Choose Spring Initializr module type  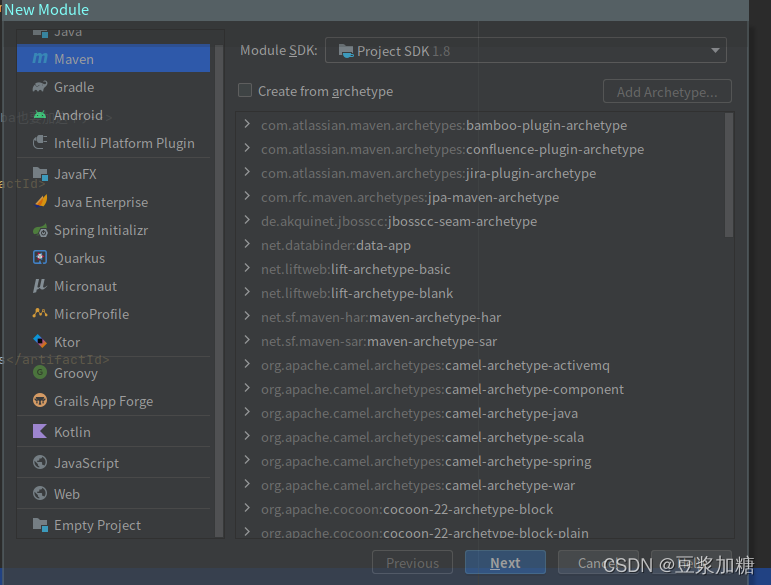pos(114,230)
